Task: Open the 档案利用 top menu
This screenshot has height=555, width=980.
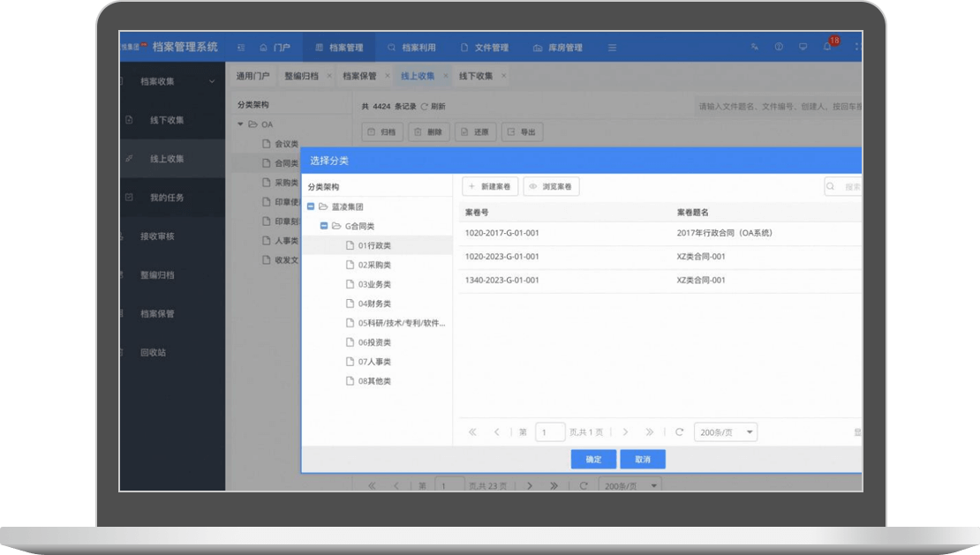Action: tap(411, 48)
